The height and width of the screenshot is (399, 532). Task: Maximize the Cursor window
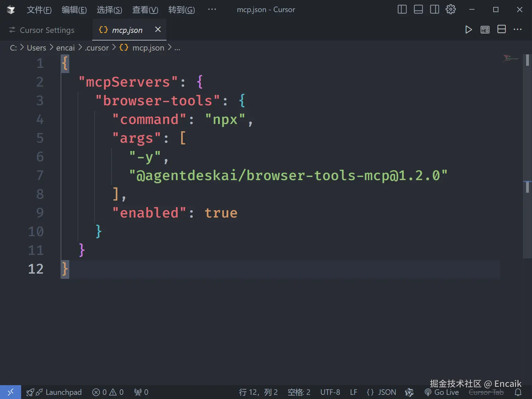point(496,10)
